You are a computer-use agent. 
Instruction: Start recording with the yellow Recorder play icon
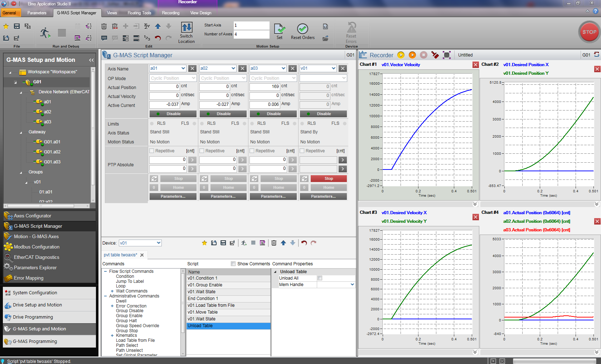click(x=401, y=55)
